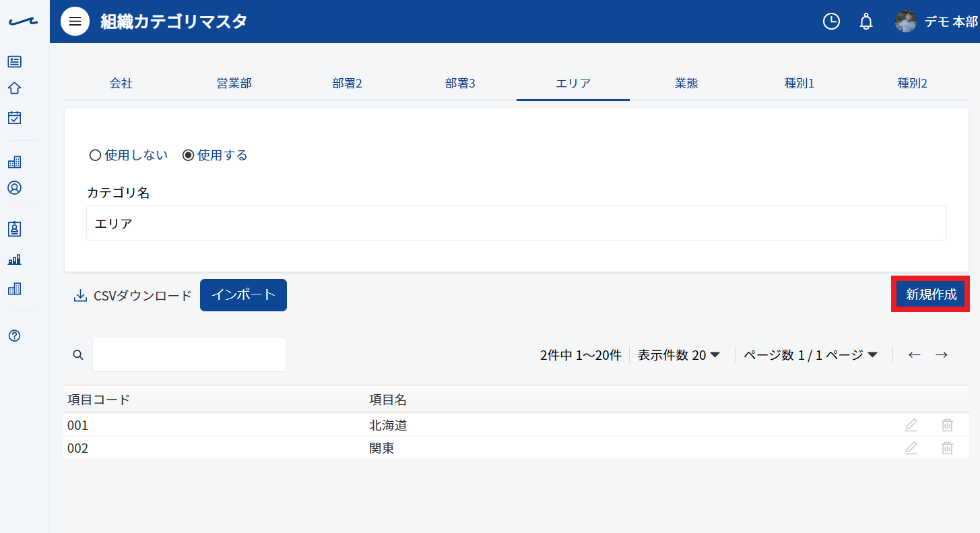
Task: Open the hamburger menu button
Action: (x=75, y=22)
